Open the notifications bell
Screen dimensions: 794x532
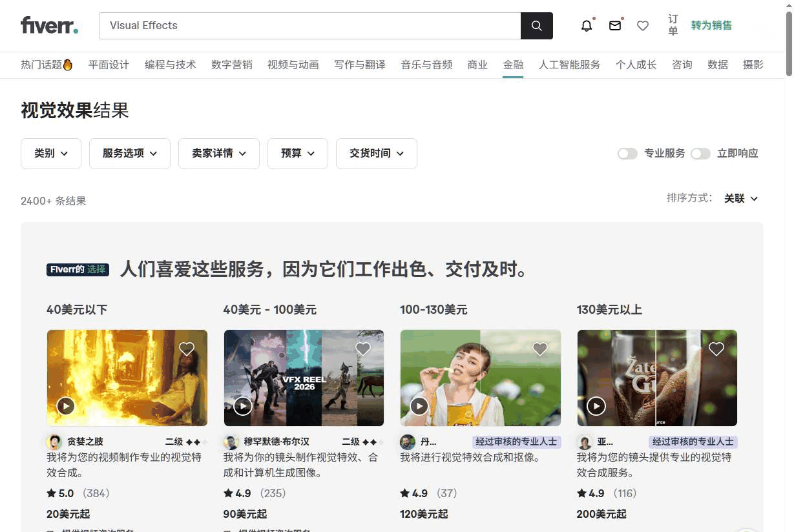tap(587, 26)
